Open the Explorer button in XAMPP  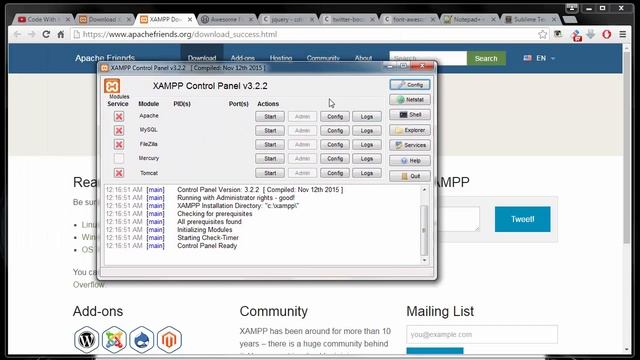pos(410,130)
